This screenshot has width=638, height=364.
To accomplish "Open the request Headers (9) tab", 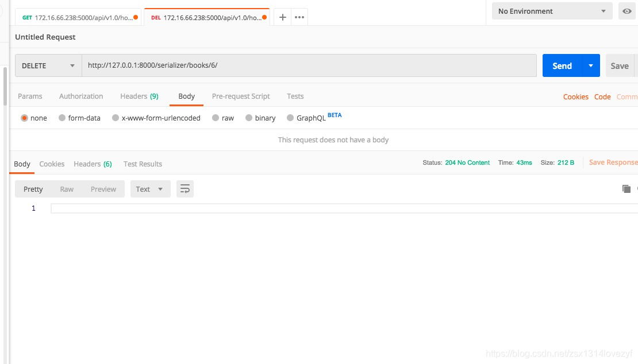I will [x=139, y=96].
